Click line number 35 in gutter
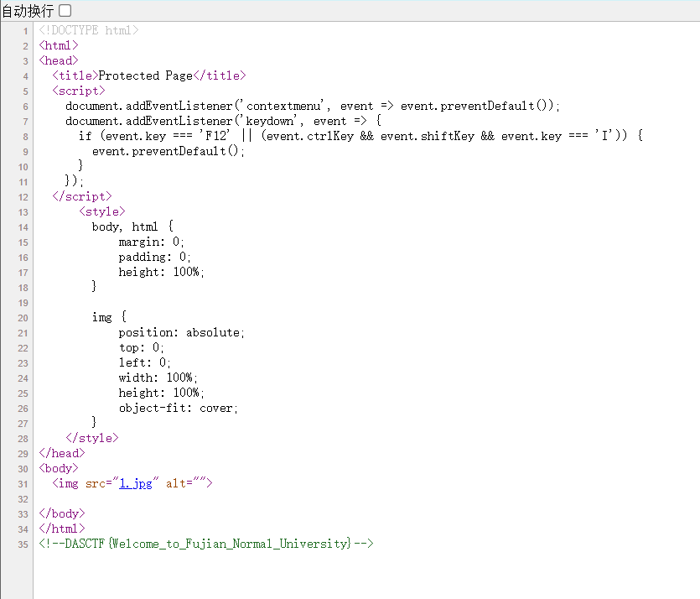Screen dimensions: 700x599 coord(23,544)
